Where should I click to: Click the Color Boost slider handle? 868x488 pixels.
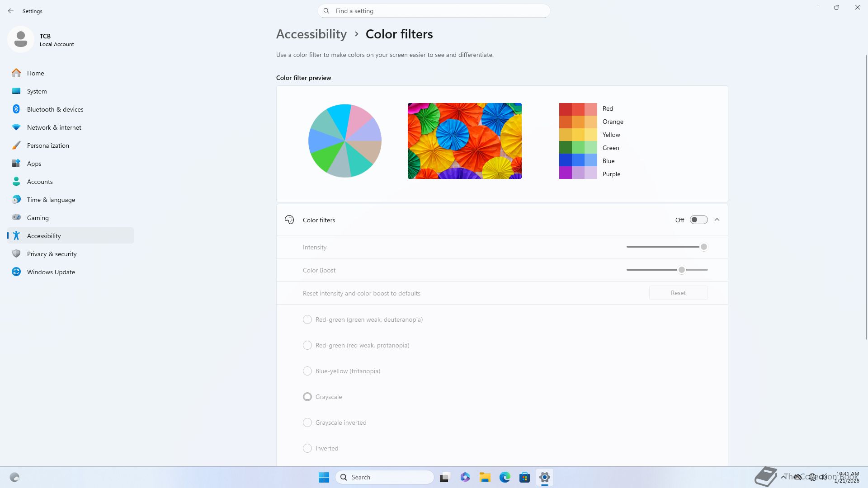click(x=681, y=270)
